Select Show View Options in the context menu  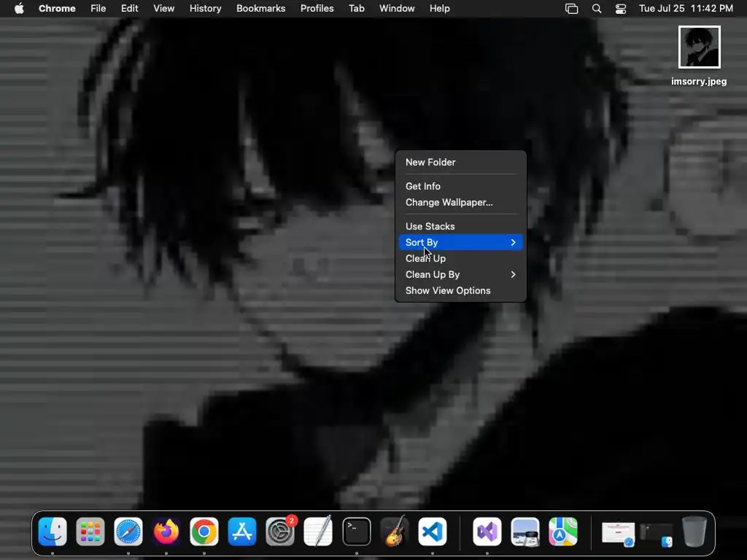461,290
